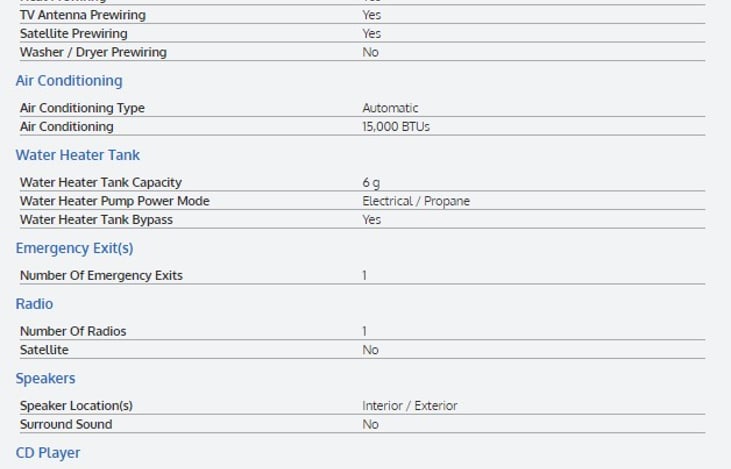This screenshot has width=731, height=469.
Task: Click the Emergency Exit(s) section heading
Action: pyautogui.click(x=74, y=248)
